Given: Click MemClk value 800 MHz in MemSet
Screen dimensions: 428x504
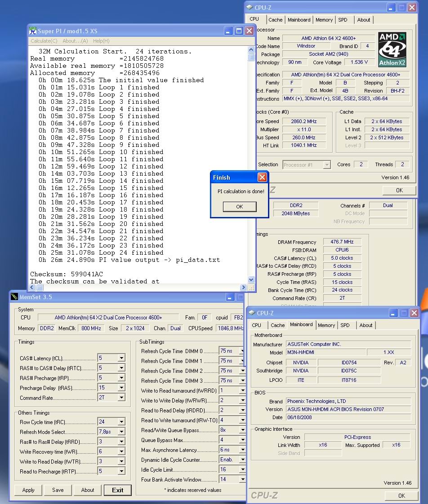Looking at the screenshot, I should point(91,328).
